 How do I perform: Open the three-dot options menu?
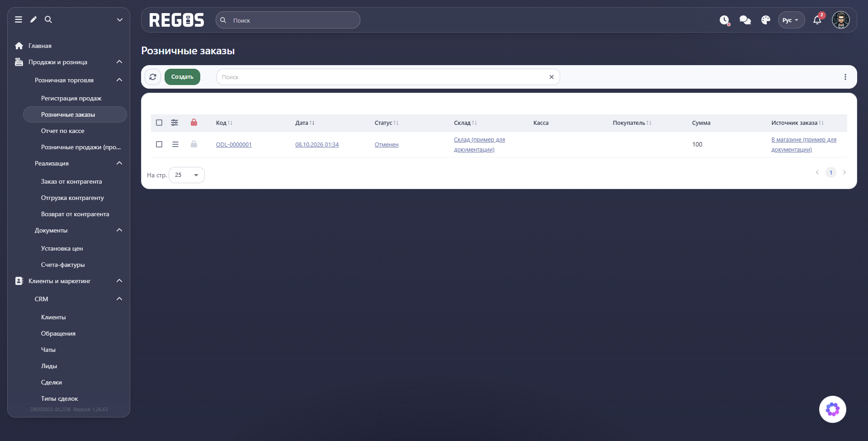(x=845, y=77)
